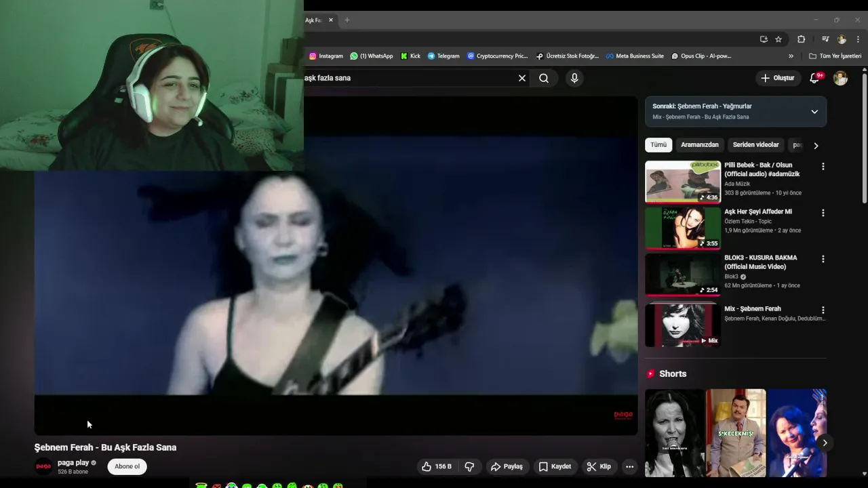Viewport: 868px width, 488px height.
Task: Click the Paylaş share button
Action: click(x=507, y=466)
